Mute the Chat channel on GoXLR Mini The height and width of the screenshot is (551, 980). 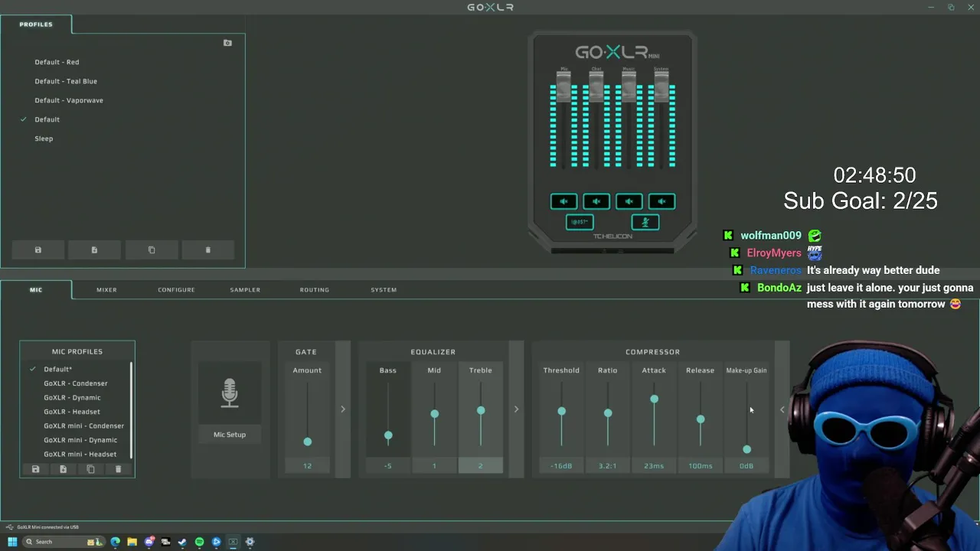(x=596, y=201)
